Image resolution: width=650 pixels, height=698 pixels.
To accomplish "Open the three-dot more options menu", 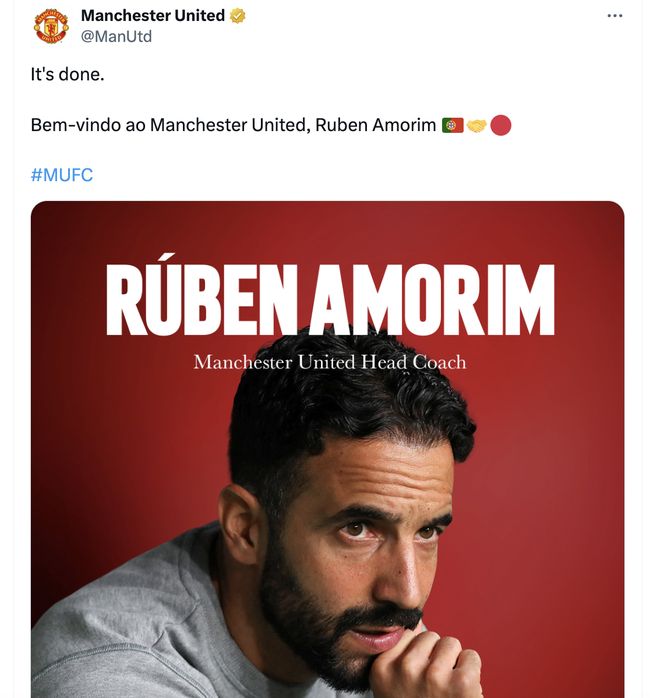I will pos(615,16).
